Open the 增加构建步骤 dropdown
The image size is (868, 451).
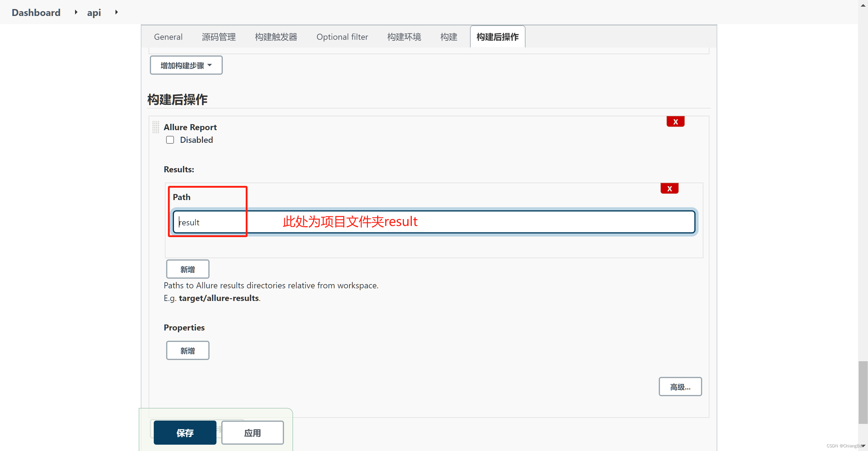(186, 65)
